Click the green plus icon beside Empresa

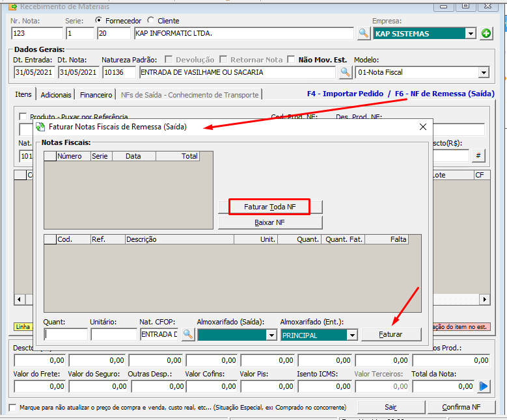(x=486, y=33)
